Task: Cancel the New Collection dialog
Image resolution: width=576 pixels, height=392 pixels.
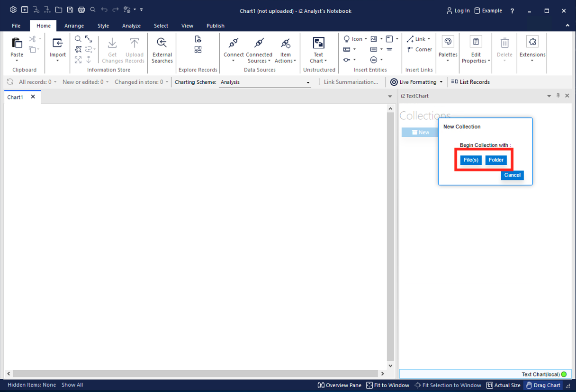Action: (512, 175)
